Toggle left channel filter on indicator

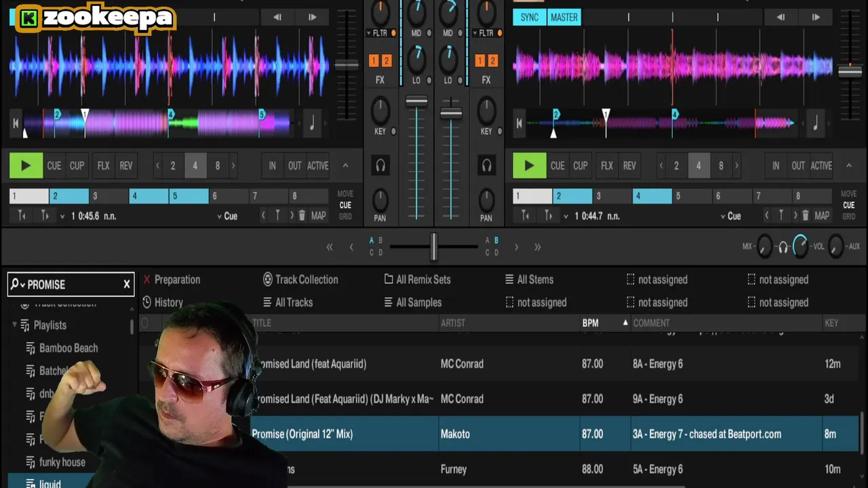click(393, 33)
